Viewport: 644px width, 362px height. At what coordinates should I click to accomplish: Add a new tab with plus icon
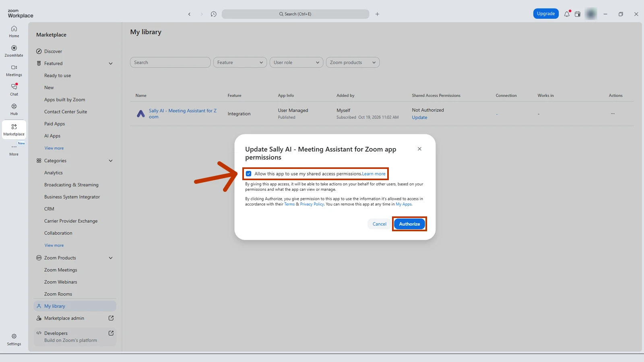coord(377,14)
